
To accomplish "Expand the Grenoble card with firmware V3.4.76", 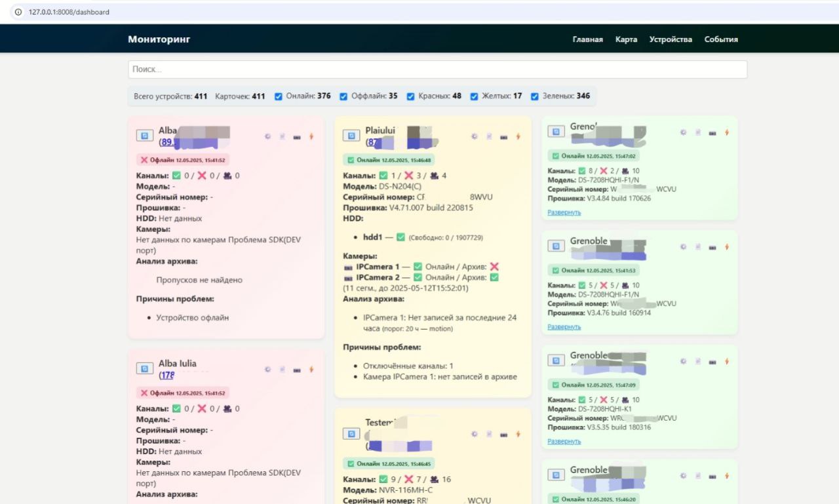I will [564, 326].
